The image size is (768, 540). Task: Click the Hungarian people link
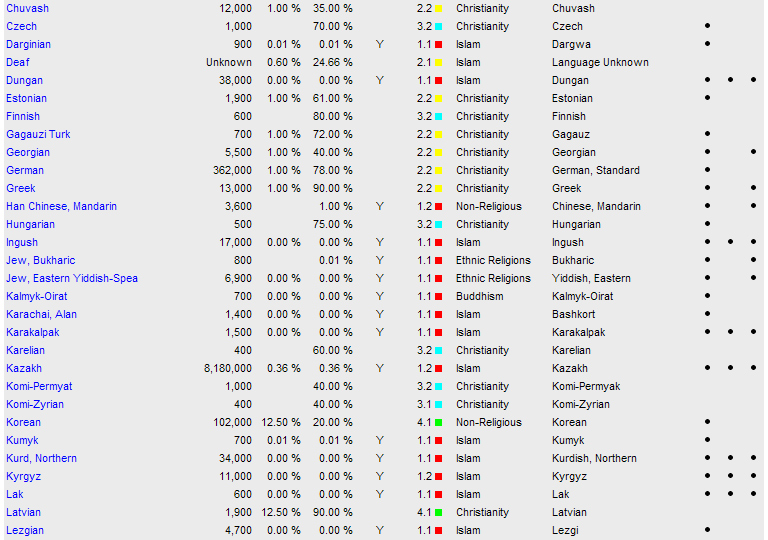pyautogui.click(x=30, y=224)
